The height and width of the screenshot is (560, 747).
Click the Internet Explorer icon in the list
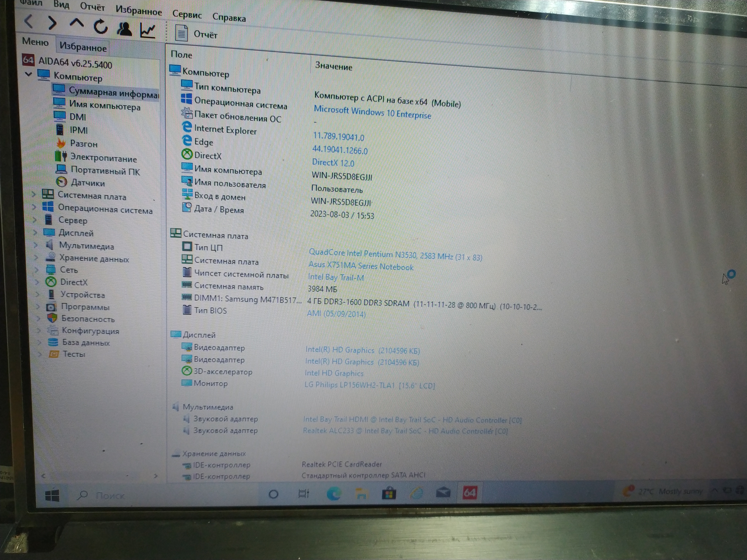point(187,127)
